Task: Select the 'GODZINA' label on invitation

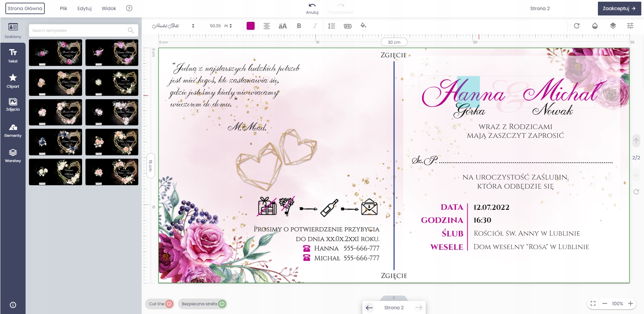Action: pos(442,220)
